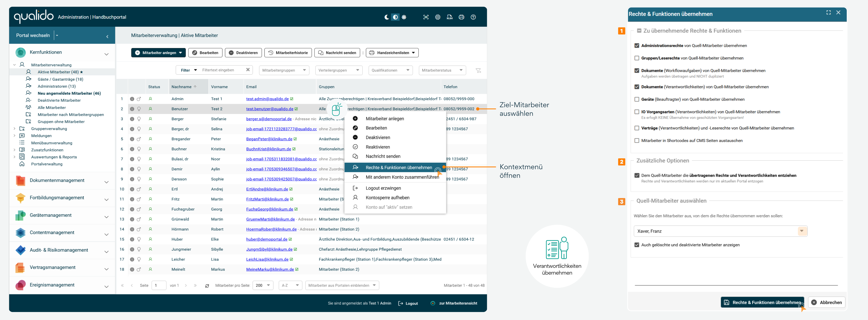This screenshot has height=320, width=868.
Task: Click info icon for Admin row
Action: [132, 99]
